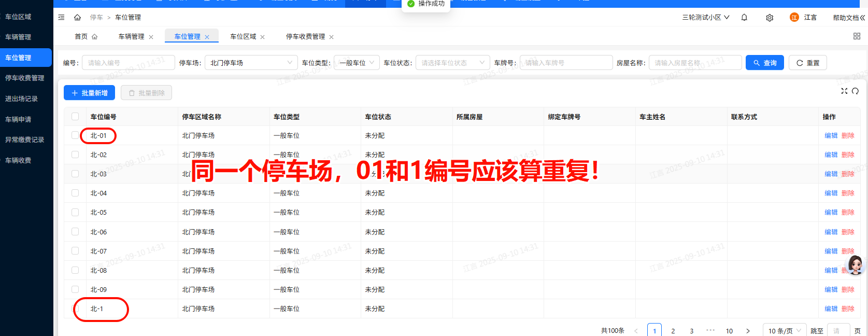868x336 pixels.
Task: Edit the row 北-1
Action: pyautogui.click(x=831, y=309)
